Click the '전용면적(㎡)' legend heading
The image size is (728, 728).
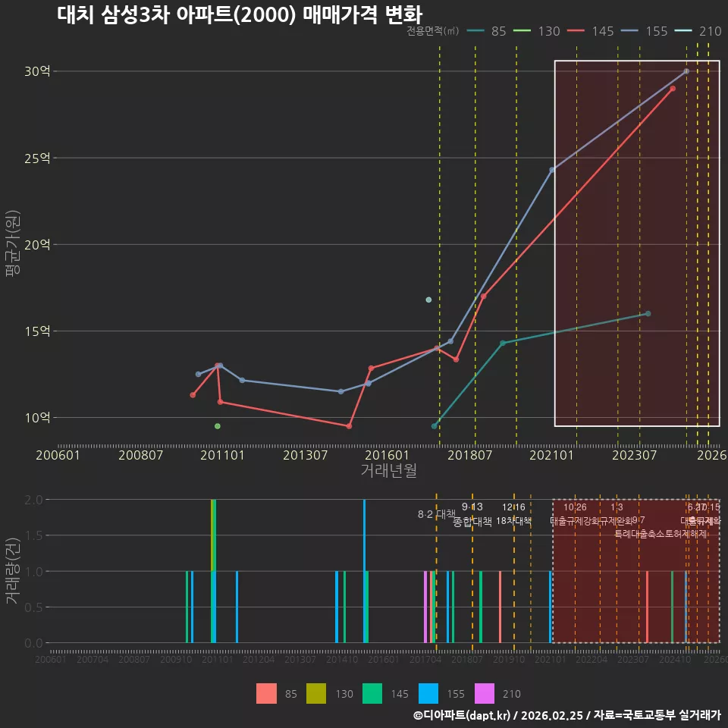click(433, 31)
